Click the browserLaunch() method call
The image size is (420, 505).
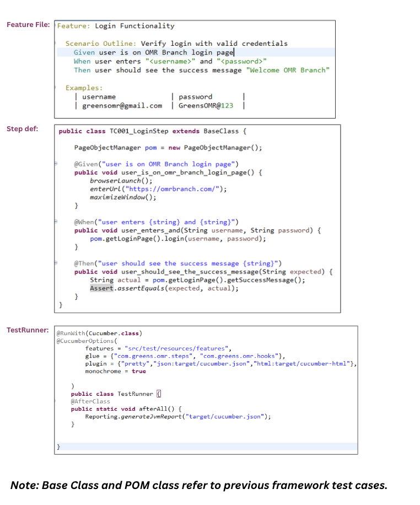121,181
